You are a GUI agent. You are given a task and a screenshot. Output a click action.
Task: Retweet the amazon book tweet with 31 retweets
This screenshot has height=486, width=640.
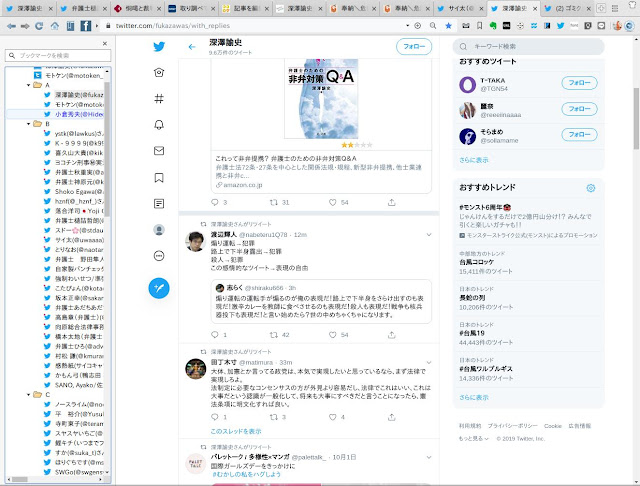click(274, 202)
